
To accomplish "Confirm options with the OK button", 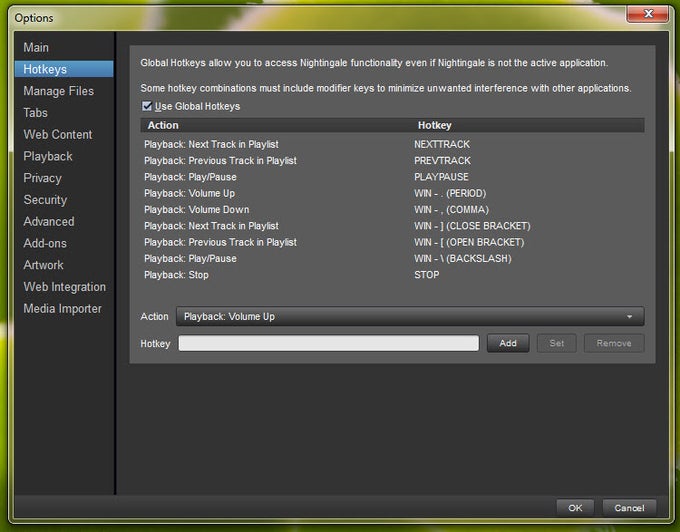I will coord(575,508).
